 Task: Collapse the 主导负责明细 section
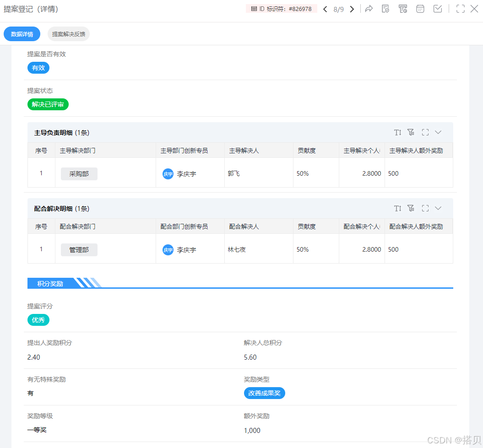click(438, 132)
